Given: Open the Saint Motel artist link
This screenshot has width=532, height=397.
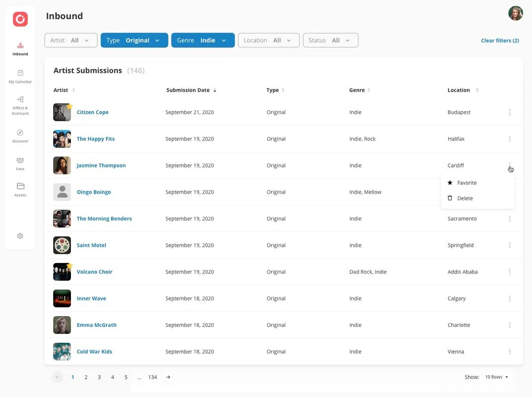Looking at the screenshot, I should coord(91,245).
